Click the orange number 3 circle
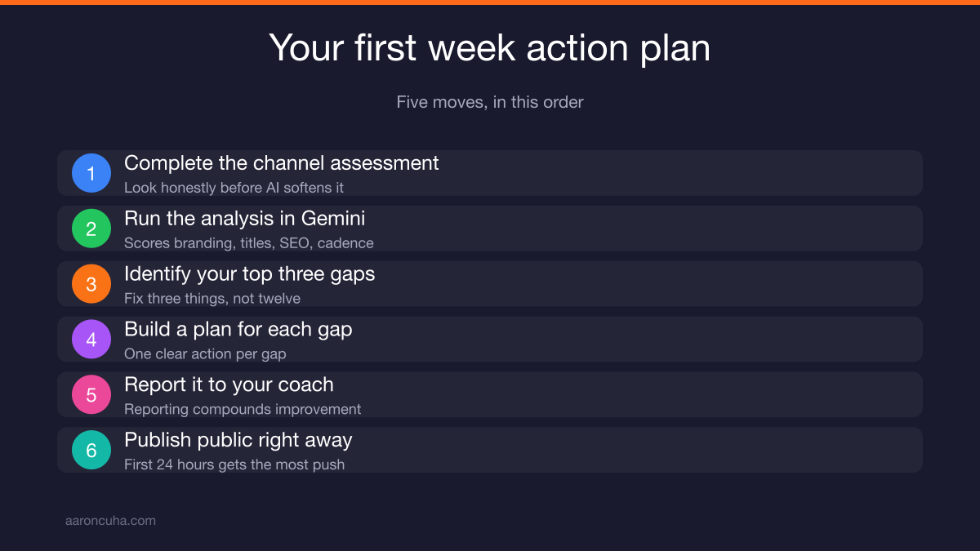 point(91,284)
